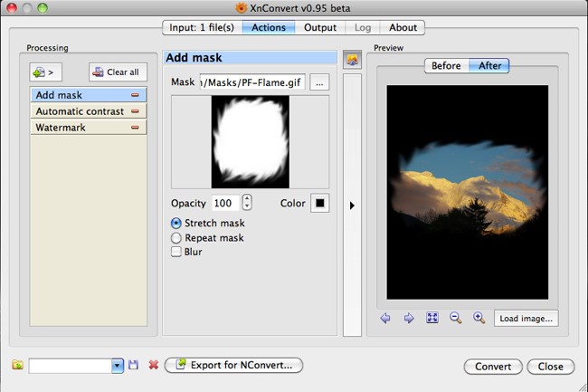Viewport: 588px width, 392px height.
Task: Switch to the Output tab
Action: pyautogui.click(x=320, y=27)
